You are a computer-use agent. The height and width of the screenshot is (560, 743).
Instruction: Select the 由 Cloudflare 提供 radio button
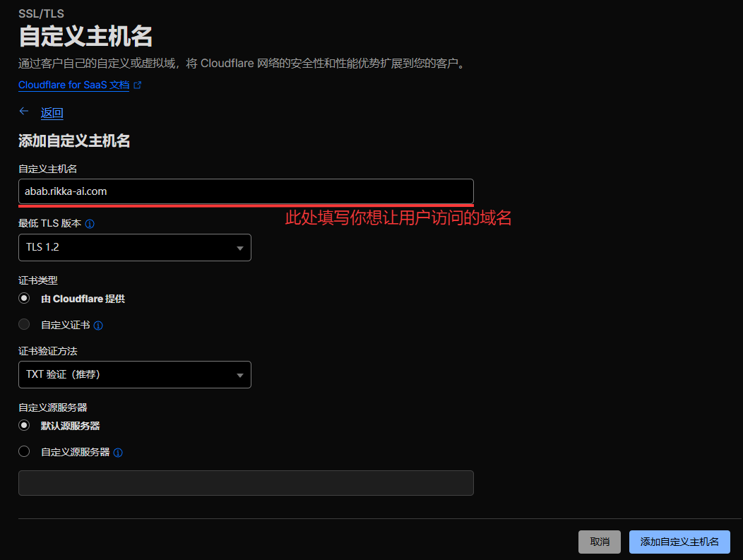coord(23,298)
